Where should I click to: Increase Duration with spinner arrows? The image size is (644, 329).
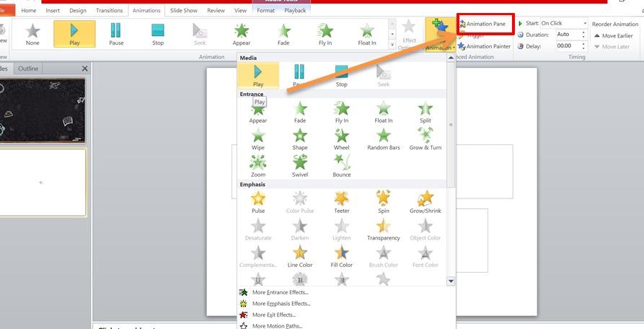[x=583, y=32]
